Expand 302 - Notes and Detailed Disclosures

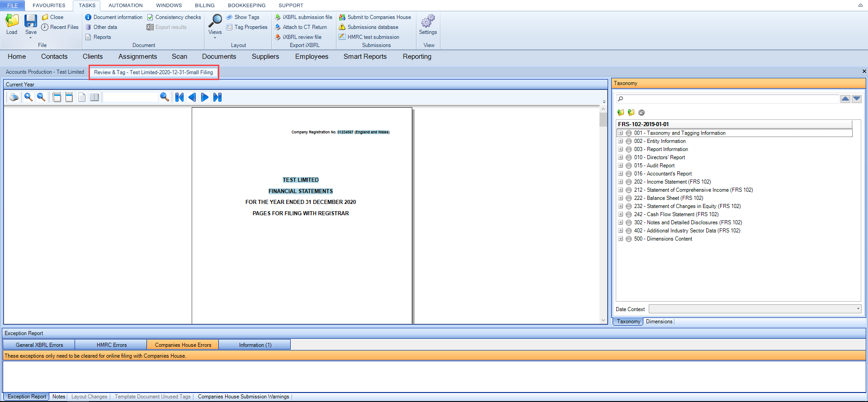pos(621,222)
